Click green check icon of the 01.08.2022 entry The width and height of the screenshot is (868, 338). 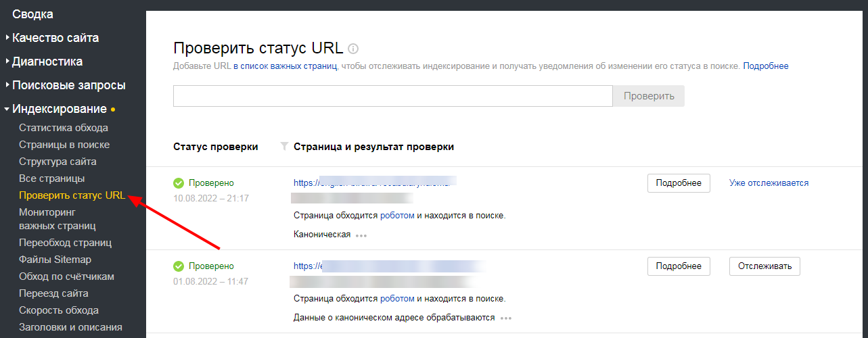pyautogui.click(x=179, y=266)
